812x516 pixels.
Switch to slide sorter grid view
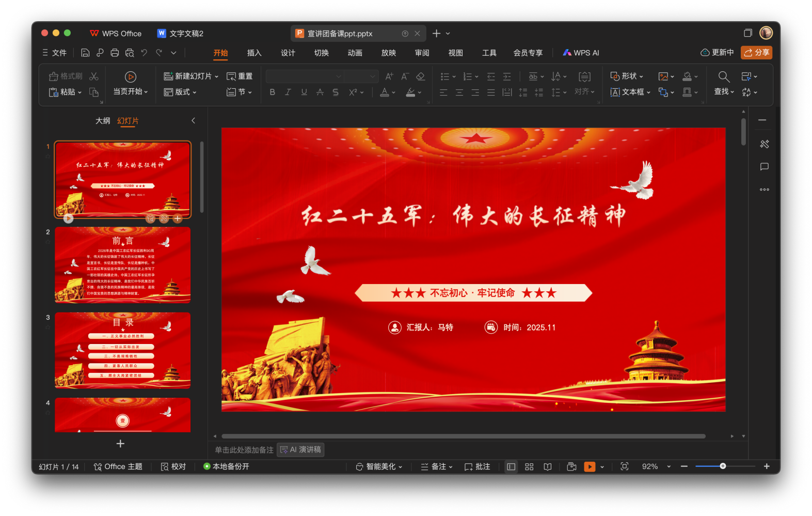click(529, 466)
